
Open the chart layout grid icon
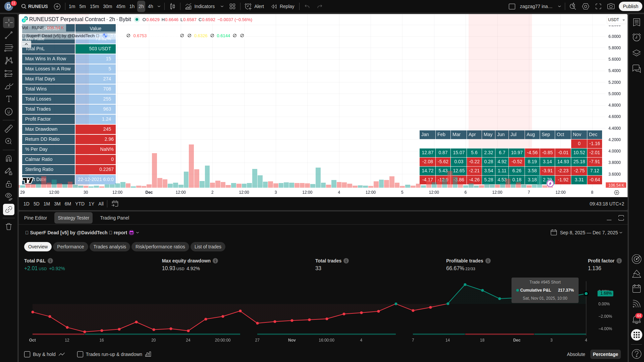(232, 6)
